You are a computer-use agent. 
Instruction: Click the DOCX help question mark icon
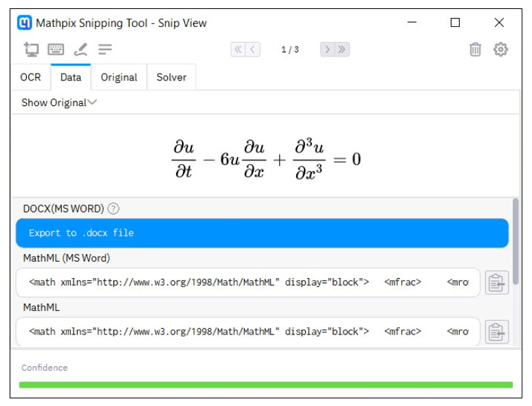point(113,209)
